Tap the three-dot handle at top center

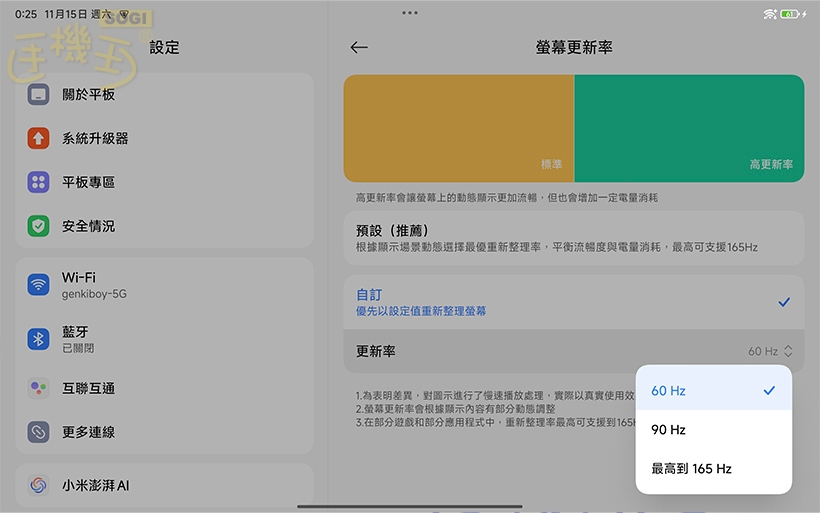click(x=410, y=13)
